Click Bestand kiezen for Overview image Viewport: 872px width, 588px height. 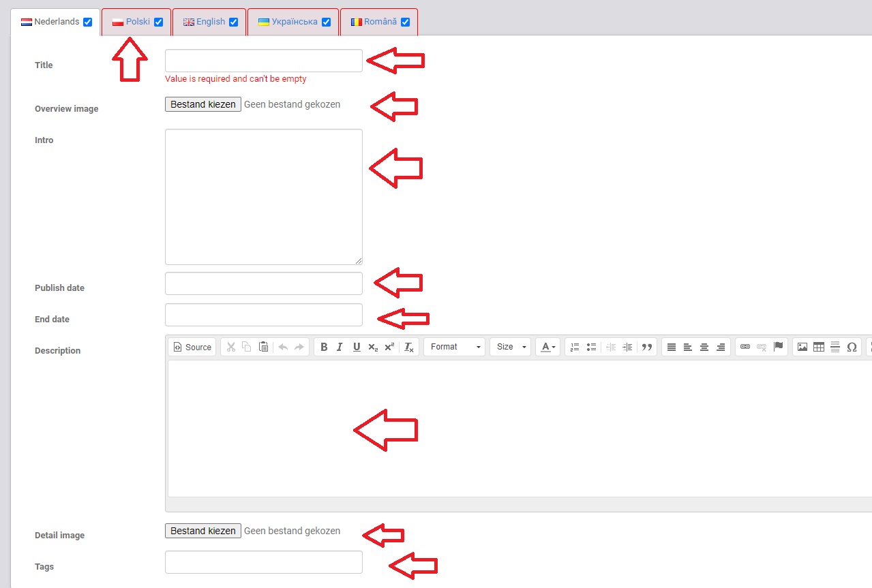[202, 104]
